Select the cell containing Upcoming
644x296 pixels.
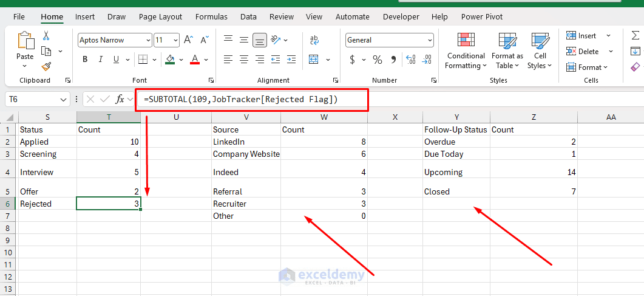(456, 172)
